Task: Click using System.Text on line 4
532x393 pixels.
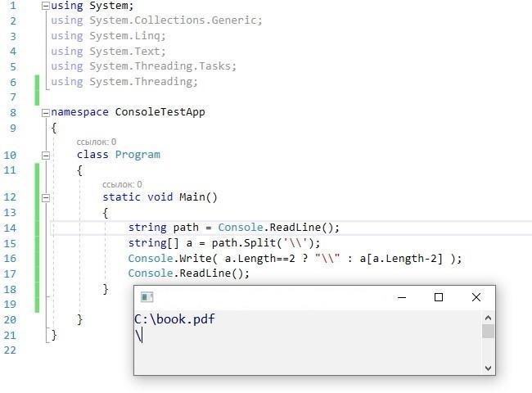Action: (108, 52)
